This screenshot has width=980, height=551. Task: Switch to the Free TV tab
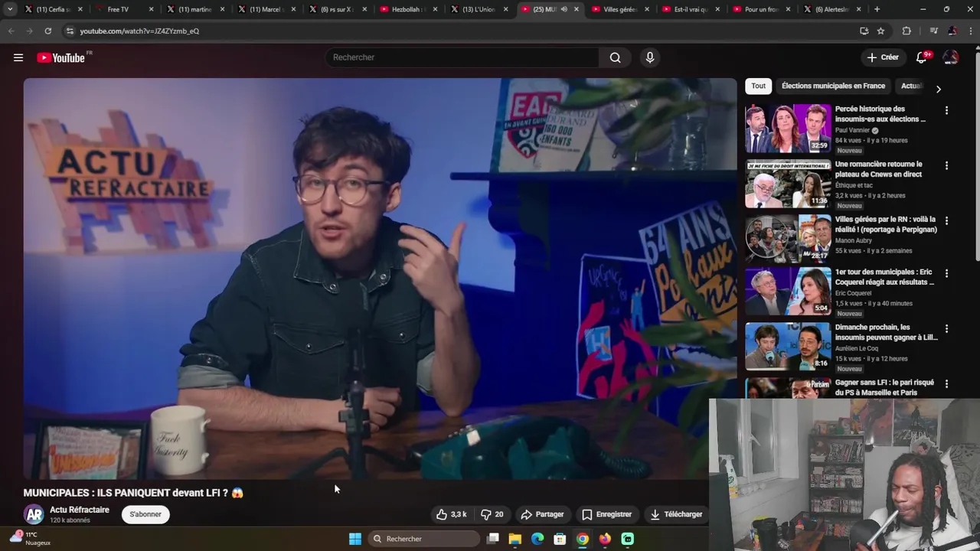(x=118, y=9)
